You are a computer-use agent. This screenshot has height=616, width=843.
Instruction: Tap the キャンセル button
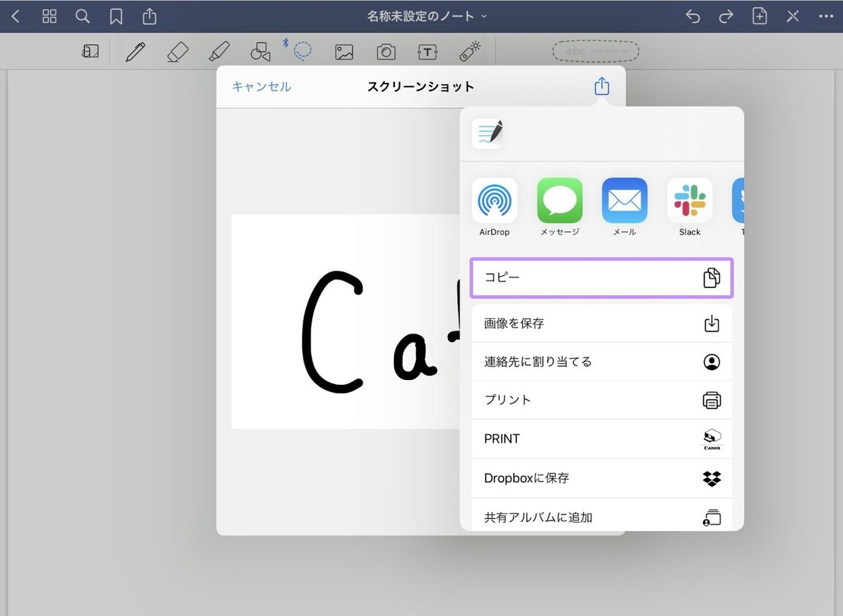[x=261, y=86]
